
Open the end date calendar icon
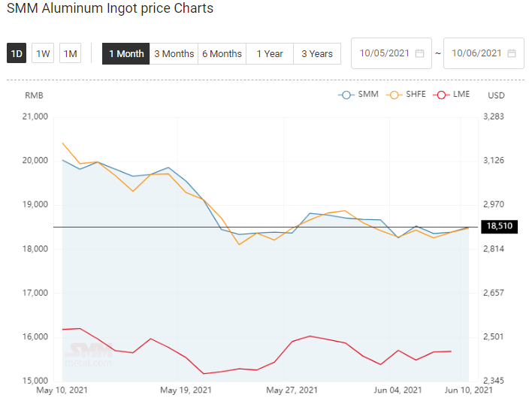pos(512,53)
